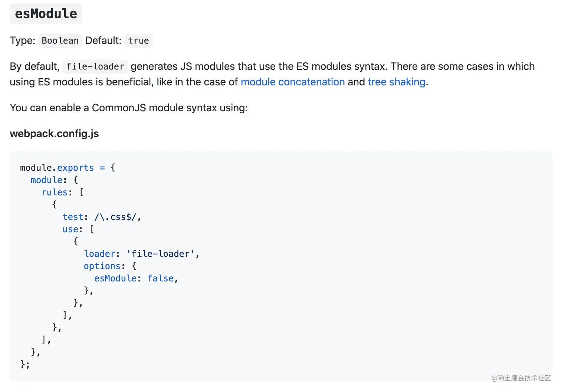Click the file-loader inline code
The image size is (561, 392).
95,67
